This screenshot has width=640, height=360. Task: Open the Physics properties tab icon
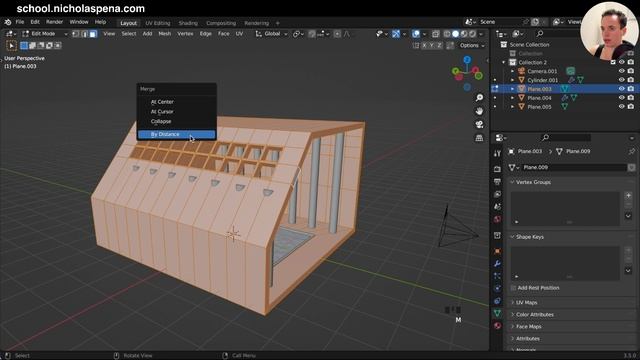(x=497, y=289)
